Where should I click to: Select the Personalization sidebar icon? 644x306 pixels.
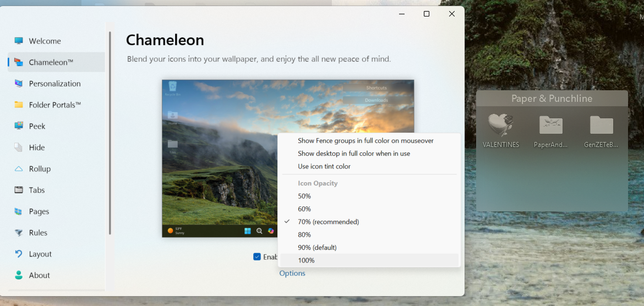coord(19,84)
